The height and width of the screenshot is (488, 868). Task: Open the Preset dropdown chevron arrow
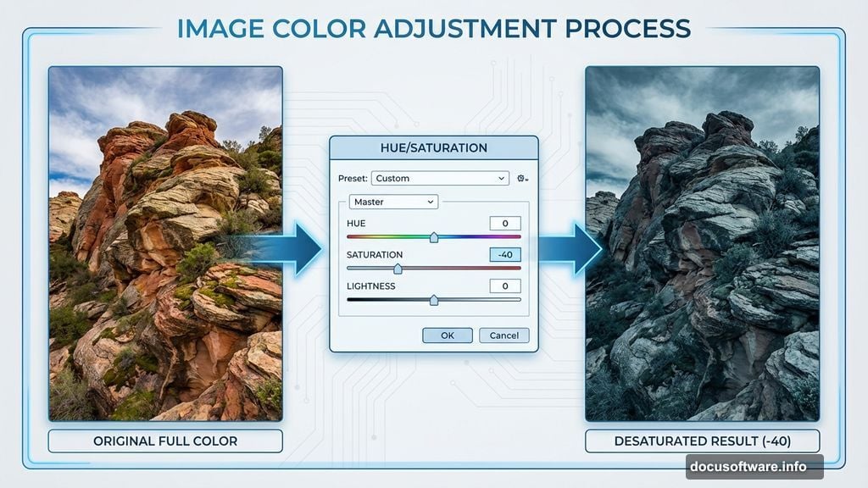tap(502, 178)
